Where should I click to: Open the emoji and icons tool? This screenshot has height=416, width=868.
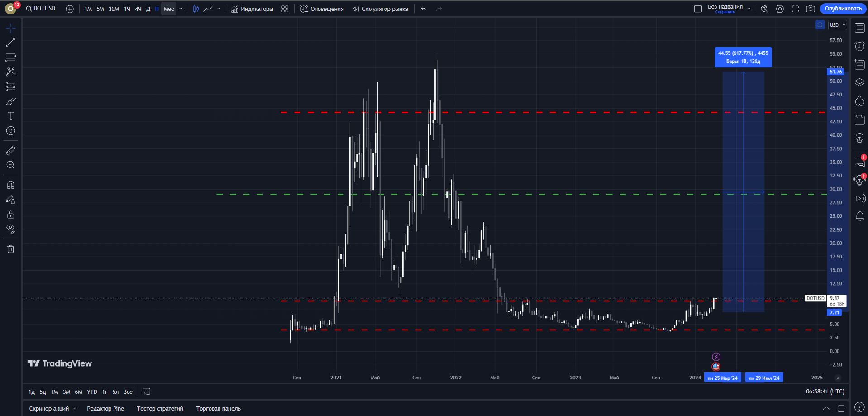[x=10, y=131]
